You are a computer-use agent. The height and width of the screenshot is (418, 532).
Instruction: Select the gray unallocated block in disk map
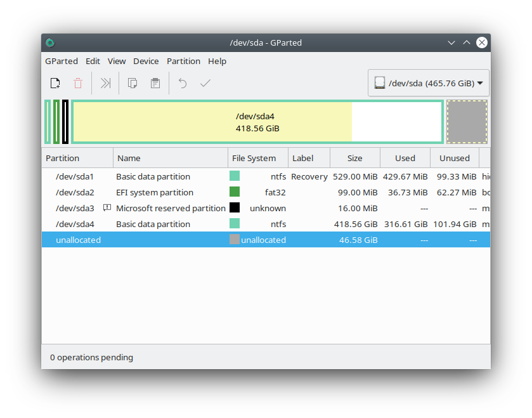click(467, 122)
